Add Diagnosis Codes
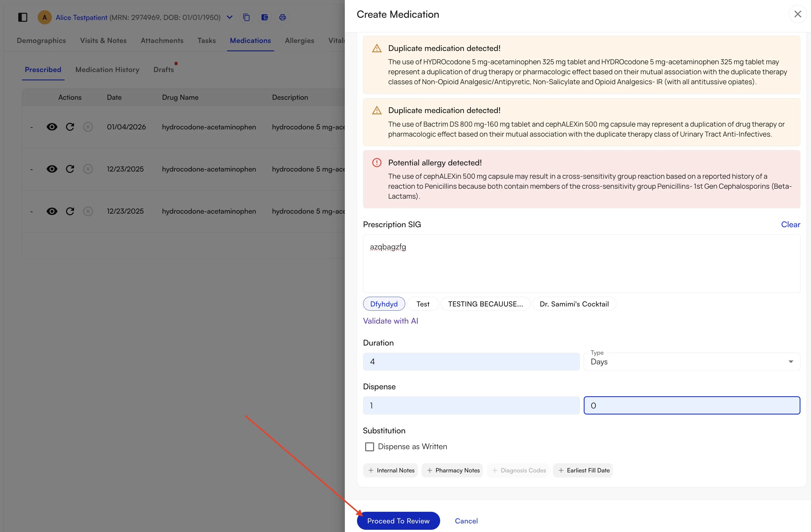Image resolution: width=811 pixels, height=532 pixels. click(518, 470)
